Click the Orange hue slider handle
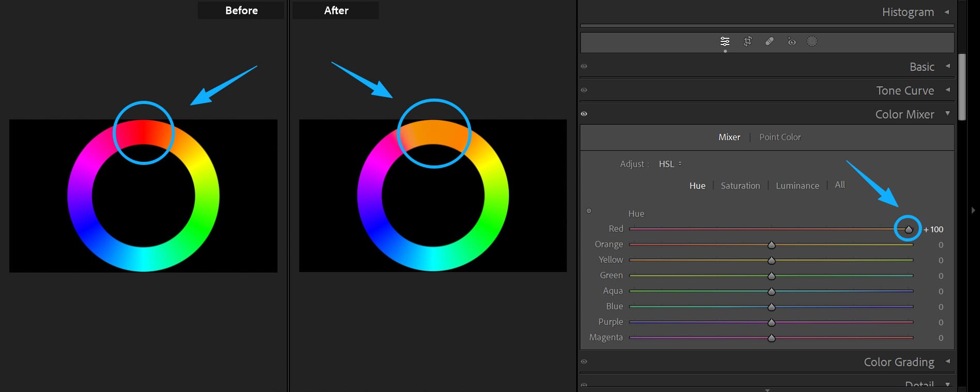 pyautogui.click(x=771, y=245)
